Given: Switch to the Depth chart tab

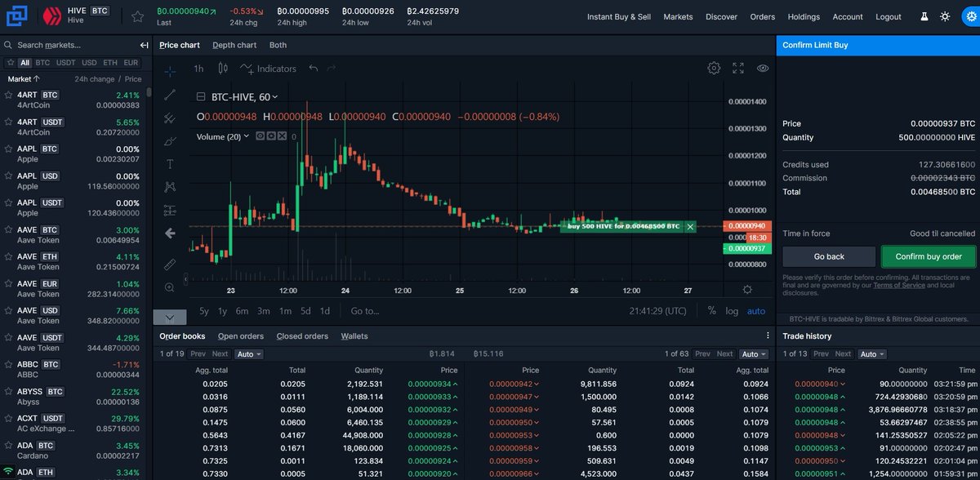Looking at the screenshot, I should click(234, 45).
